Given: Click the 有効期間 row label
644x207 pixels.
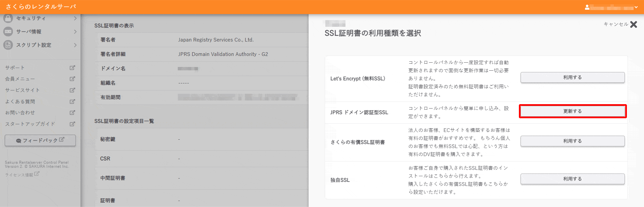Looking at the screenshot, I should [x=110, y=97].
